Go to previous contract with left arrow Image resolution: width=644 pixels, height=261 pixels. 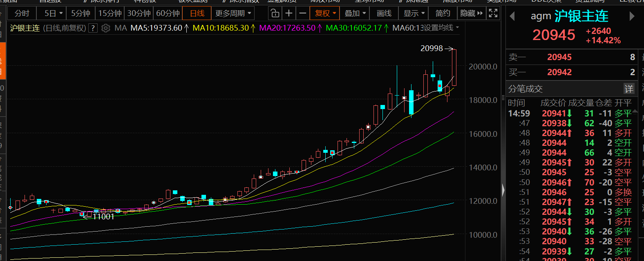[512, 16]
